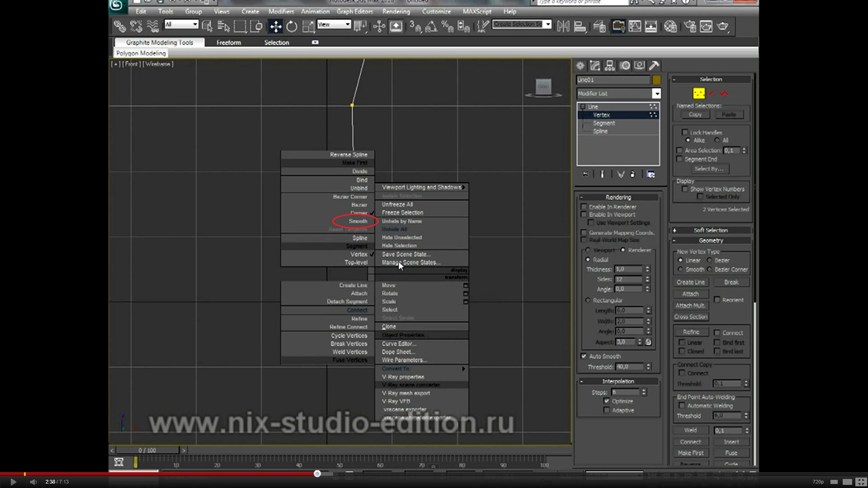This screenshot has width=868, height=488.
Task: Click the Create Line button
Action: coord(690,282)
